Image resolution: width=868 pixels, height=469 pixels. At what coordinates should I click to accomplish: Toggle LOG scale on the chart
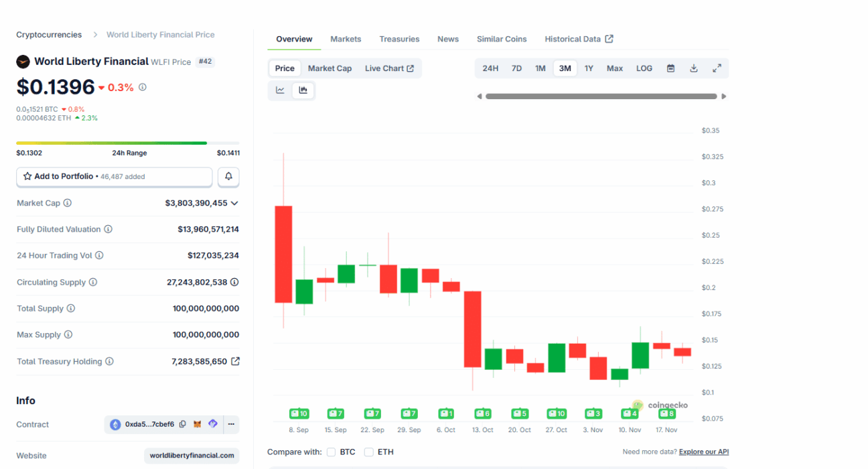coord(644,68)
